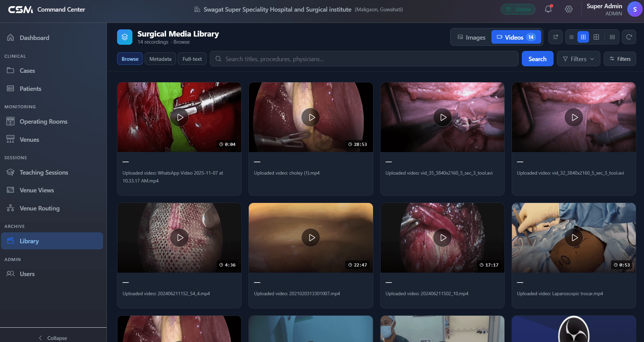The height and width of the screenshot is (342, 644).
Task: Click the blue Search button
Action: 538,59
